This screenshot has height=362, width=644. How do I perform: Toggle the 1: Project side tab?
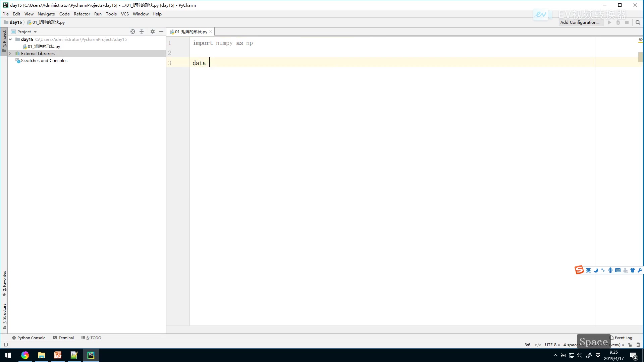(4, 41)
